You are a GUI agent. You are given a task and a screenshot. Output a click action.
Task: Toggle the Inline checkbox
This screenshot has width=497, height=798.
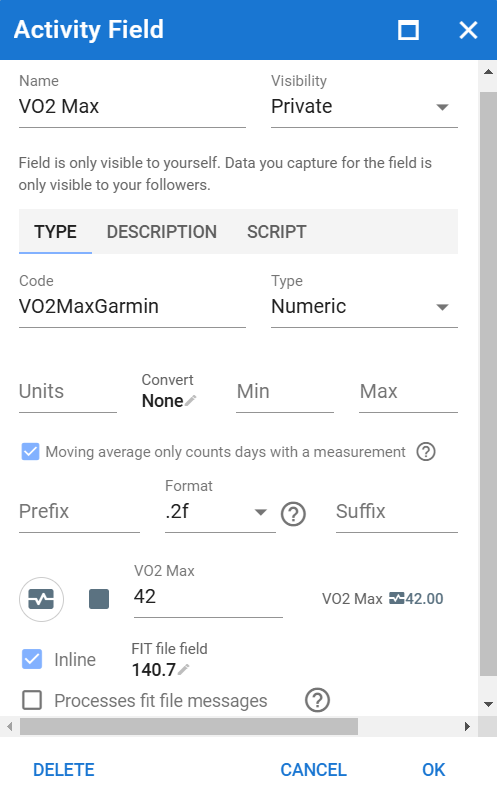(x=32, y=659)
